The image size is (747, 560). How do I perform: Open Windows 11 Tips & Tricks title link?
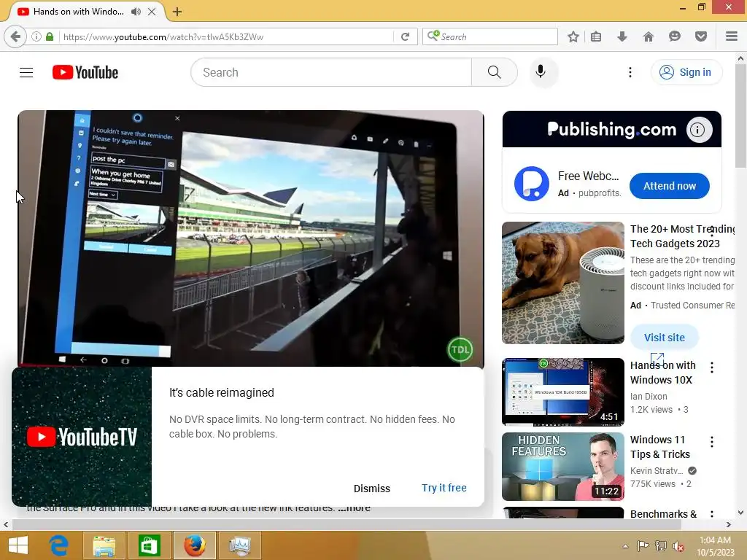[x=660, y=447]
